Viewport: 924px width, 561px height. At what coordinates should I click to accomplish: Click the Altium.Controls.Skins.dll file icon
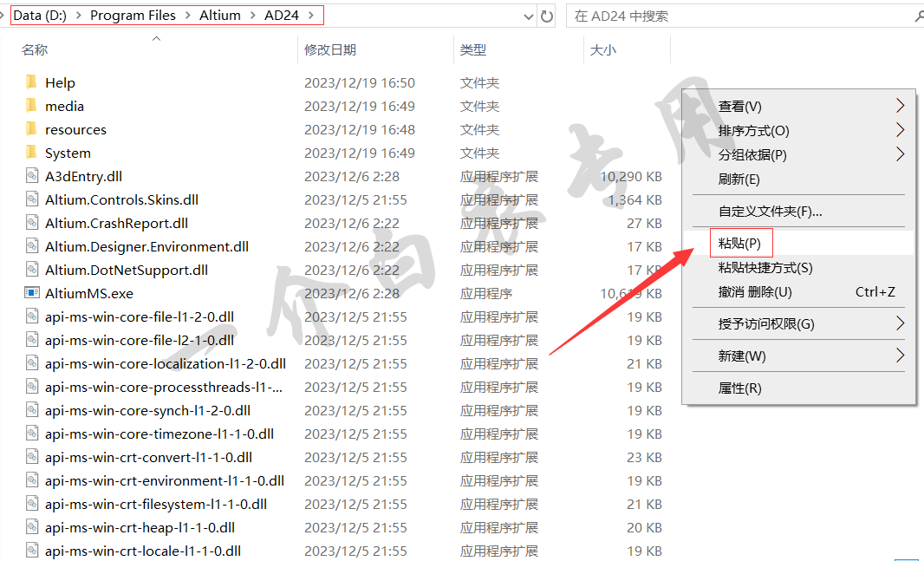[x=32, y=199]
